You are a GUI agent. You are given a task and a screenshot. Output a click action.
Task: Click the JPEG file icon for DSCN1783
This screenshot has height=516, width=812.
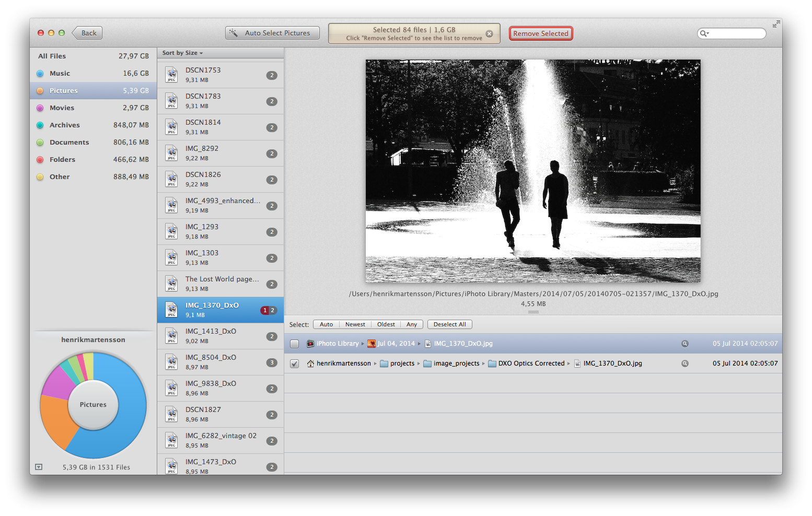tap(171, 101)
